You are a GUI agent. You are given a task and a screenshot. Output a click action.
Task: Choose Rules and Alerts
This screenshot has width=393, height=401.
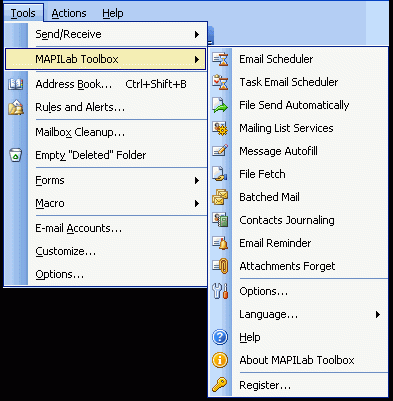106,107
